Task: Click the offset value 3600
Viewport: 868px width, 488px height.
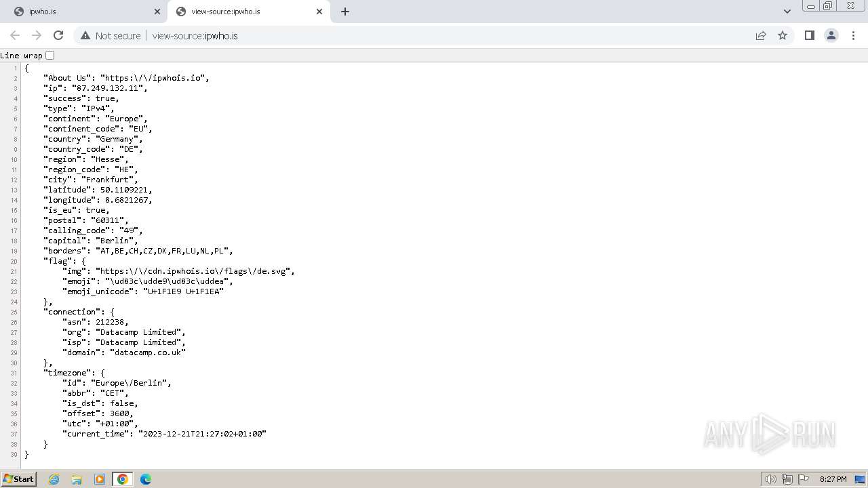Action: click(x=119, y=413)
